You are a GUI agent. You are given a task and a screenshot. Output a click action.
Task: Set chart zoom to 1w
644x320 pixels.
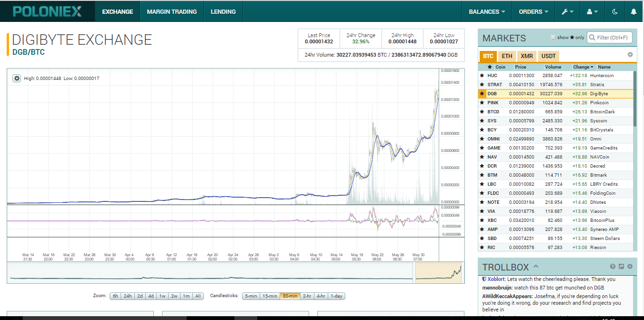tap(162, 296)
